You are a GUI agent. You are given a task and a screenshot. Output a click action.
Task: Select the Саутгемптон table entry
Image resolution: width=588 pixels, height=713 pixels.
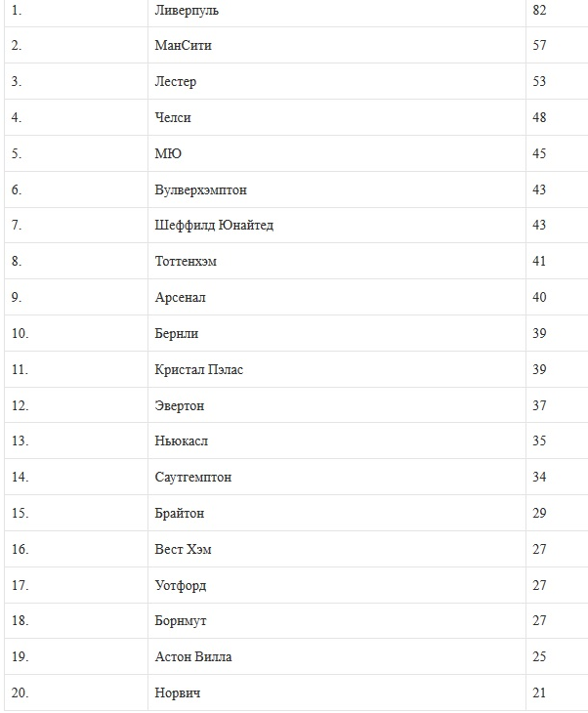[x=193, y=478]
